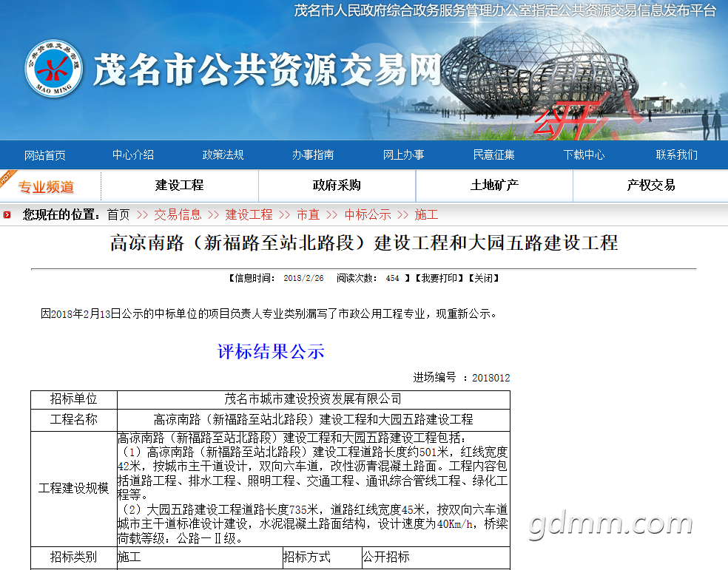
Task: Click the 联系我们 menu item
Action: [676, 155]
